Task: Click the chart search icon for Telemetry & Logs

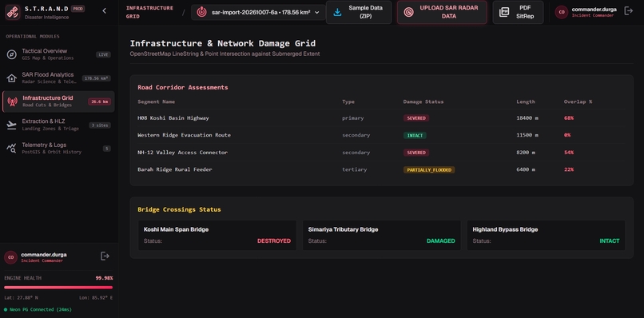Action: click(11, 149)
